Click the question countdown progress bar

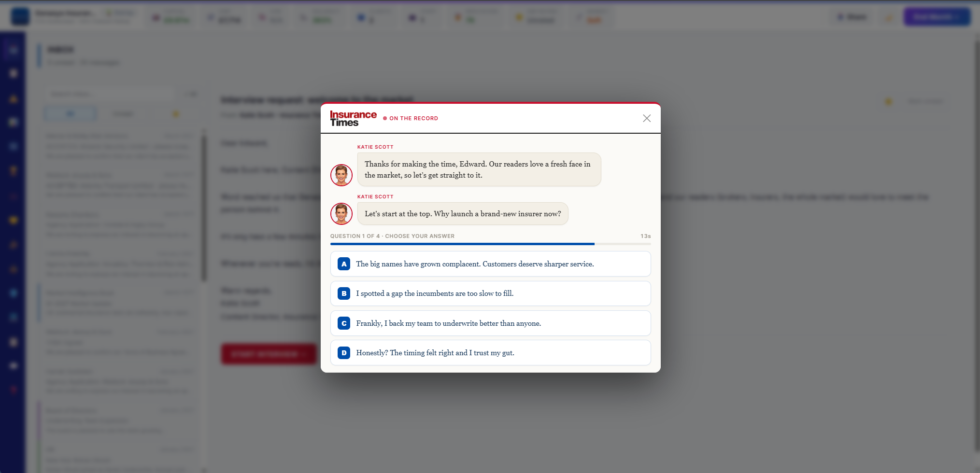[490, 244]
